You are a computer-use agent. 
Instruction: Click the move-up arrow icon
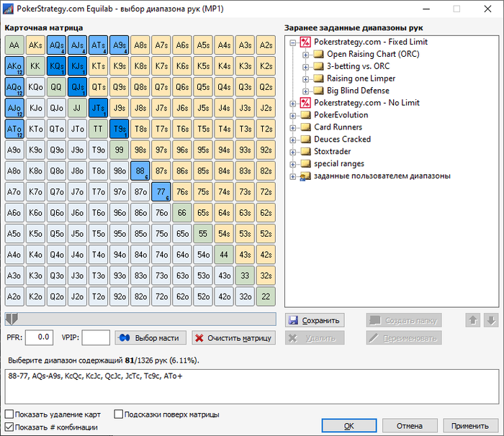(473, 320)
